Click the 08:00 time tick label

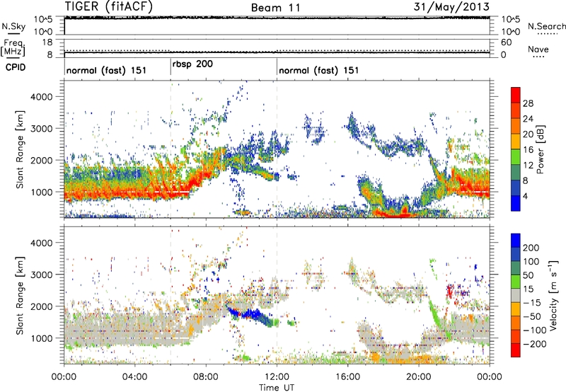click(206, 377)
